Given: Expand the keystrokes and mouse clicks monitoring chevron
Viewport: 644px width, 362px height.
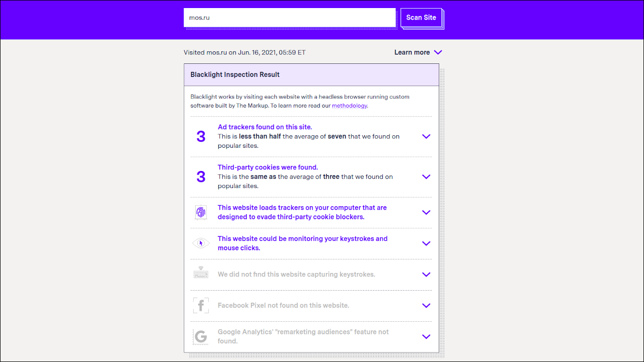Looking at the screenshot, I should tap(426, 243).
